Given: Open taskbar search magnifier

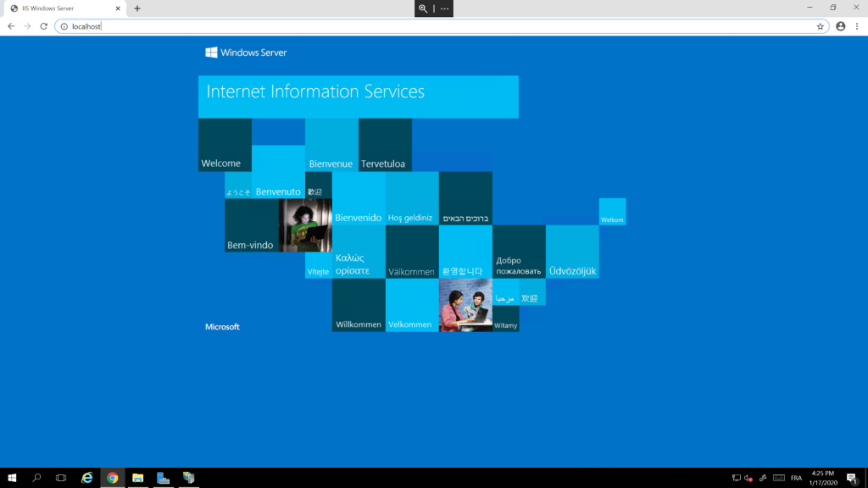Looking at the screenshot, I should click(x=36, y=478).
